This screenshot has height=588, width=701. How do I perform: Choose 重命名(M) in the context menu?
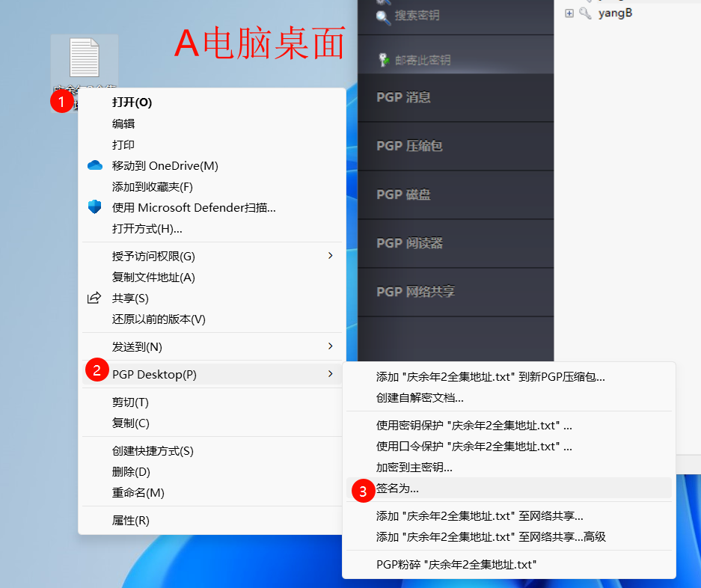click(212, 493)
